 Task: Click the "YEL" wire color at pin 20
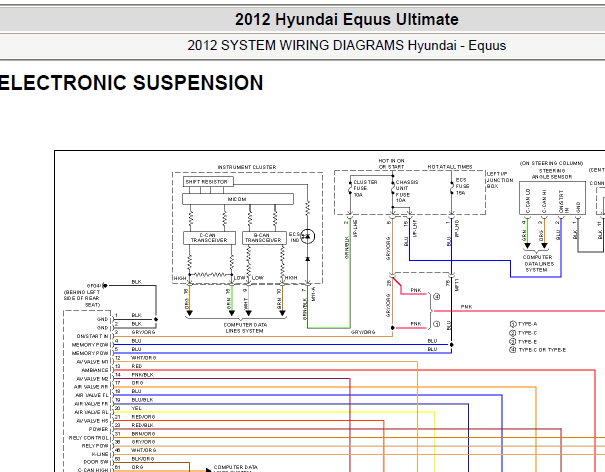point(137,408)
